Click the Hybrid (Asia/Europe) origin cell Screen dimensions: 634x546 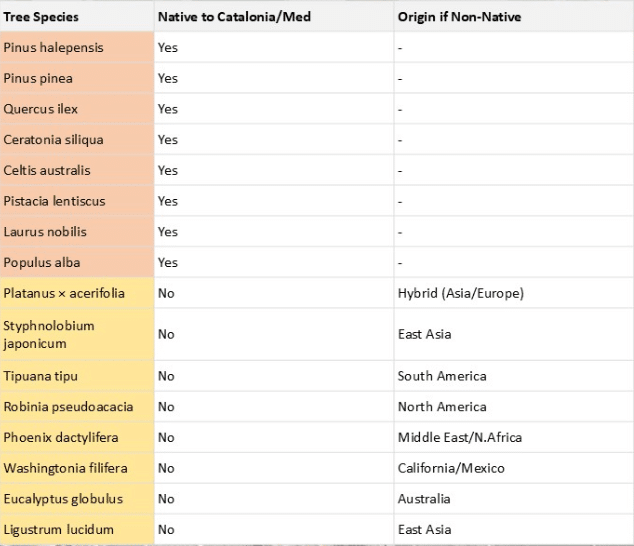[460, 293]
